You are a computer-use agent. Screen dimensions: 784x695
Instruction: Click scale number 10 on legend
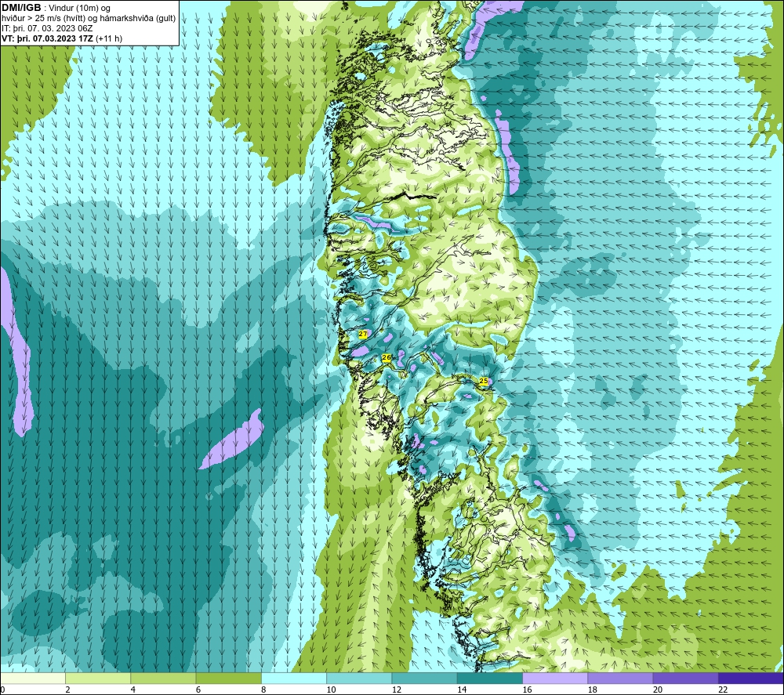click(332, 690)
